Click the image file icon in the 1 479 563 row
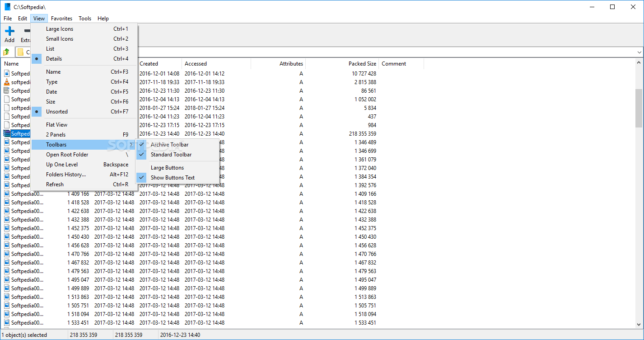This screenshot has width=644, height=340. tap(7, 271)
